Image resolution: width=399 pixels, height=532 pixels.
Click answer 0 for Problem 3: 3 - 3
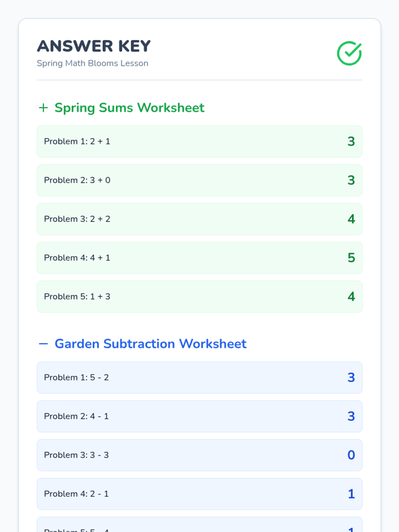click(x=351, y=455)
